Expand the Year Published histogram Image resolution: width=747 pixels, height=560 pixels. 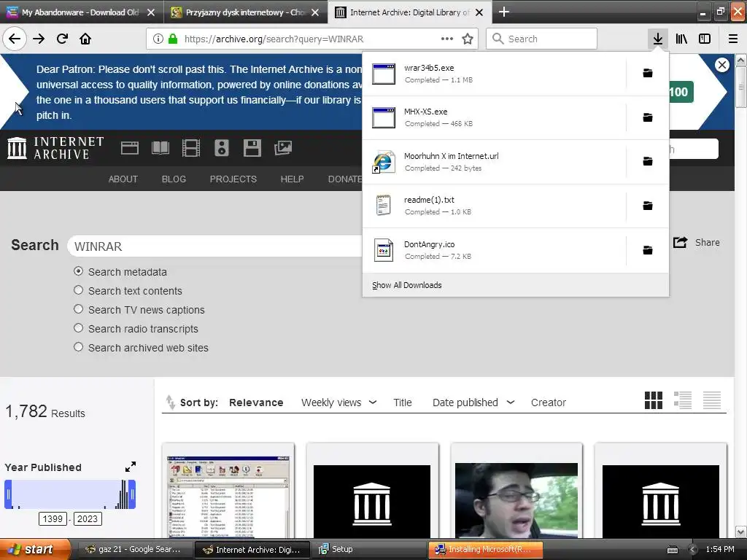point(131,467)
